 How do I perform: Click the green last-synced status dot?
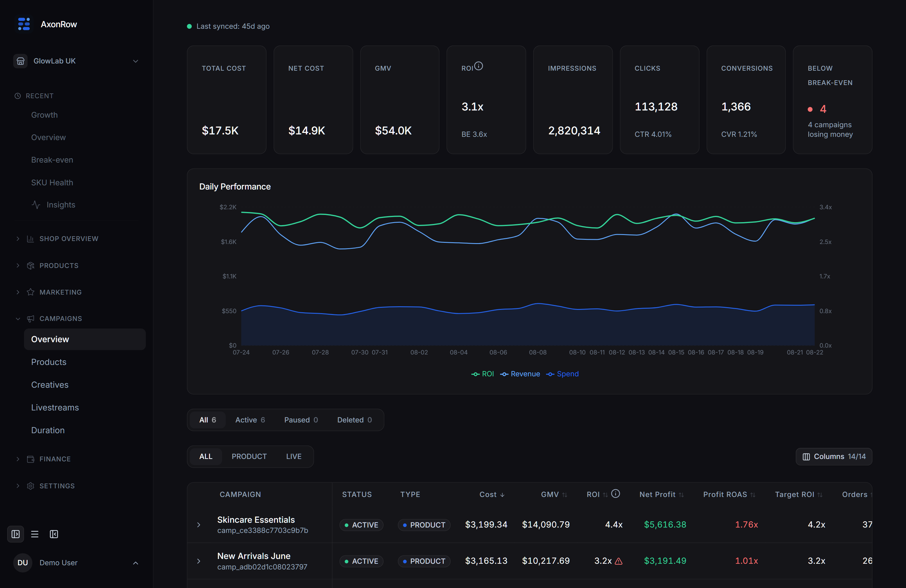pyautogui.click(x=189, y=26)
